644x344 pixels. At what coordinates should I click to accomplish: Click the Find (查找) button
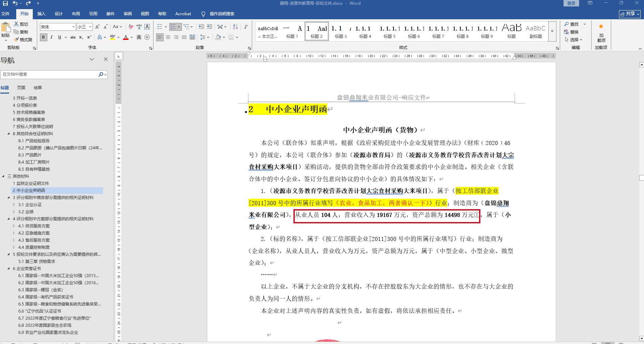571,24
